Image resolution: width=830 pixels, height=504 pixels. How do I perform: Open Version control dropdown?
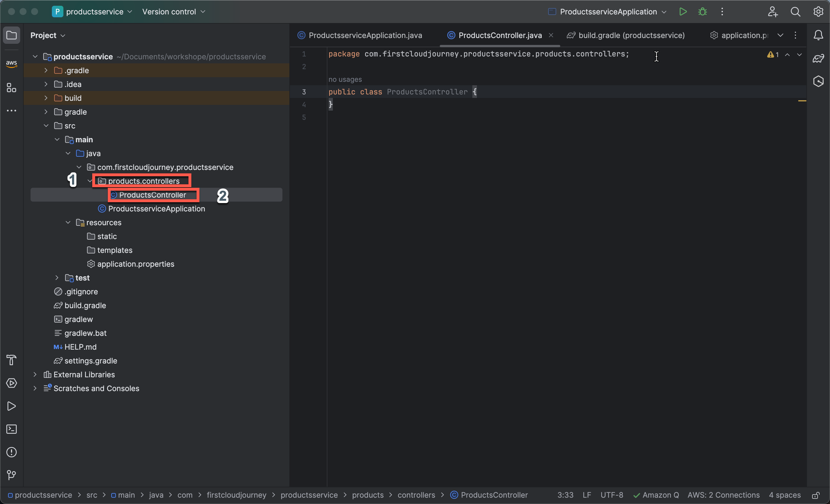click(x=173, y=12)
